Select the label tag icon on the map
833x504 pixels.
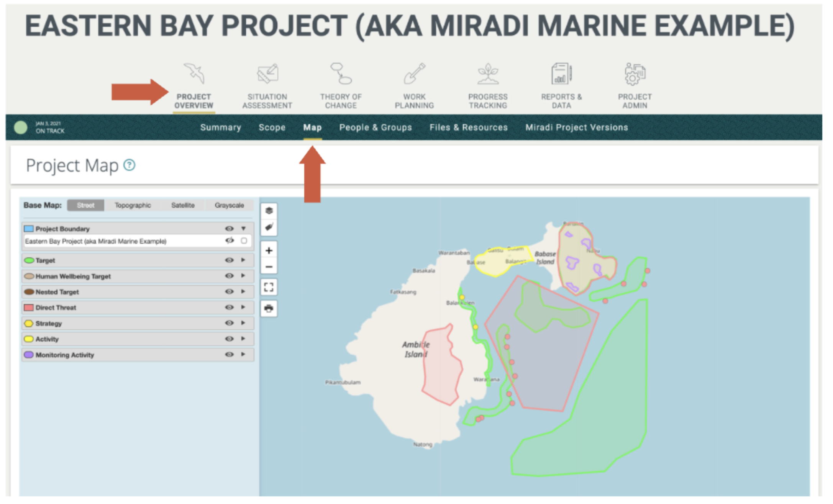pyautogui.click(x=269, y=227)
